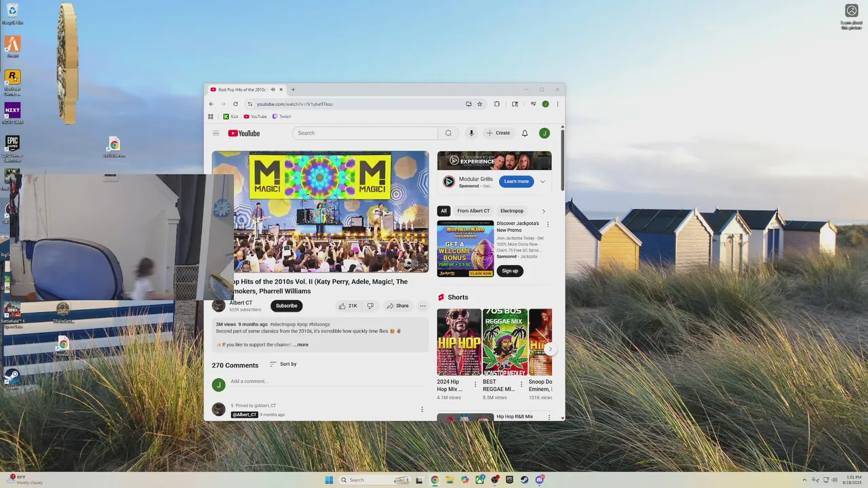Click the YouTube logo to go home
The width and height of the screenshot is (868, 488).
pos(244,134)
